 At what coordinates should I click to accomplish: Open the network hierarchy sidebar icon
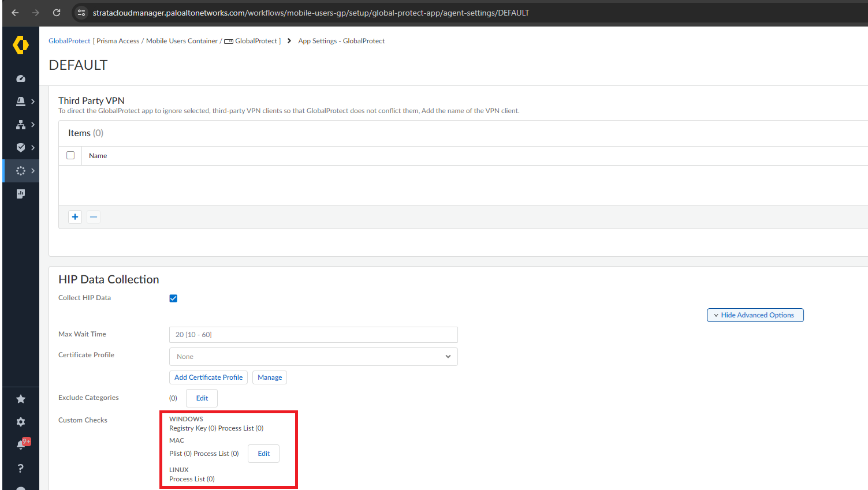click(x=21, y=125)
